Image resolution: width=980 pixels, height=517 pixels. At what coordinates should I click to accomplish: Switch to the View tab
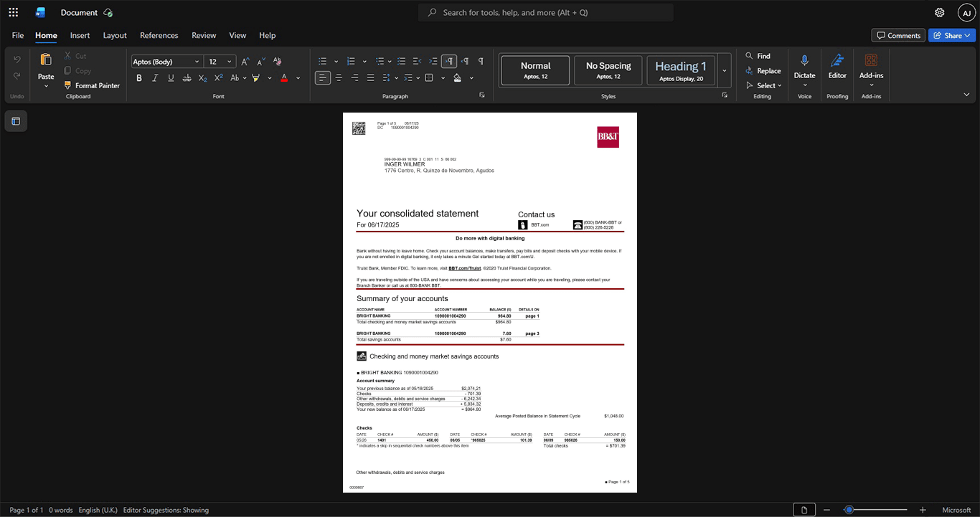point(237,35)
